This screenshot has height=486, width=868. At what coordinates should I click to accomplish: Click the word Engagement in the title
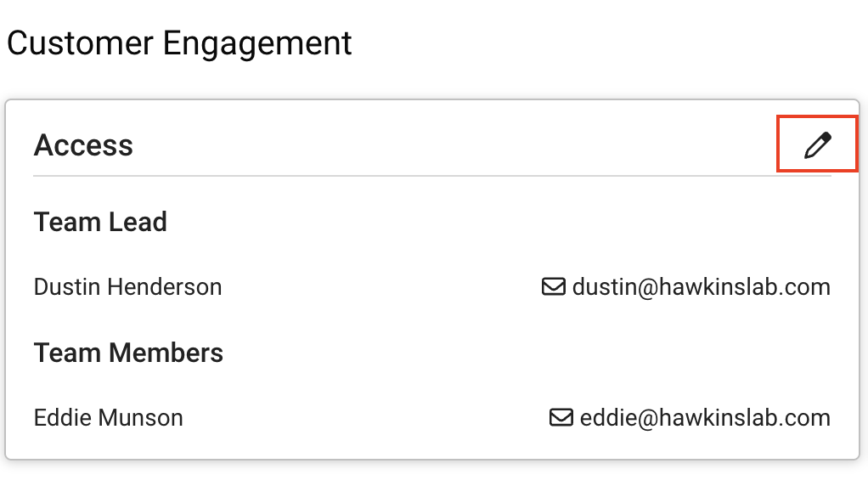point(257,44)
